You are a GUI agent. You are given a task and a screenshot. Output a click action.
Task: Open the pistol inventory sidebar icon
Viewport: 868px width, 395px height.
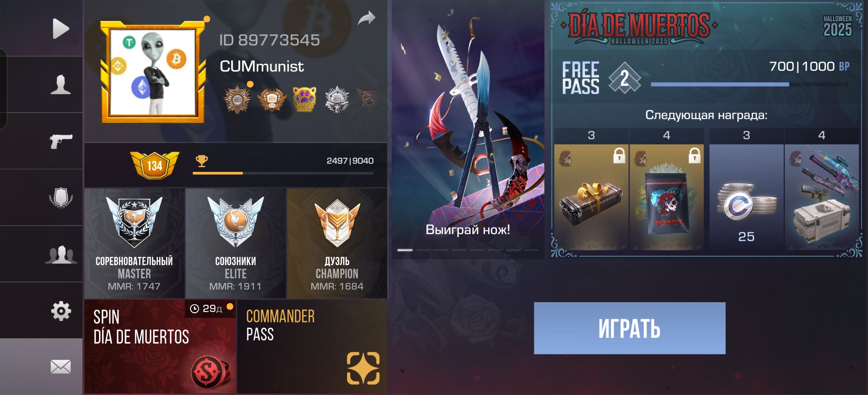click(61, 141)
